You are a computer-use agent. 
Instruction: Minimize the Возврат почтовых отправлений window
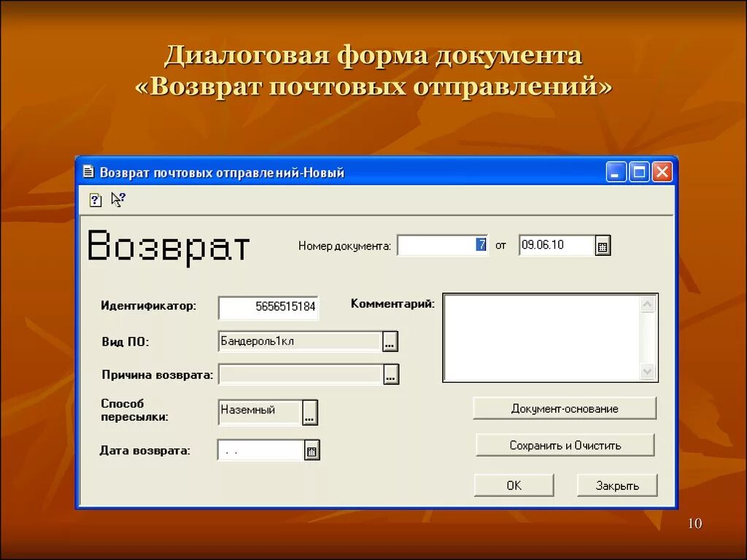pyautogui.click(x=616, y=172)
